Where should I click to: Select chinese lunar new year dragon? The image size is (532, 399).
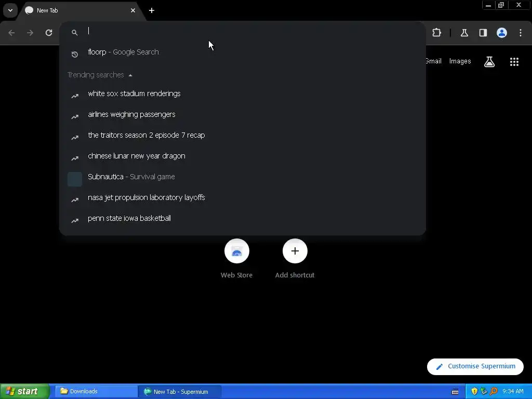pos(243,156)
